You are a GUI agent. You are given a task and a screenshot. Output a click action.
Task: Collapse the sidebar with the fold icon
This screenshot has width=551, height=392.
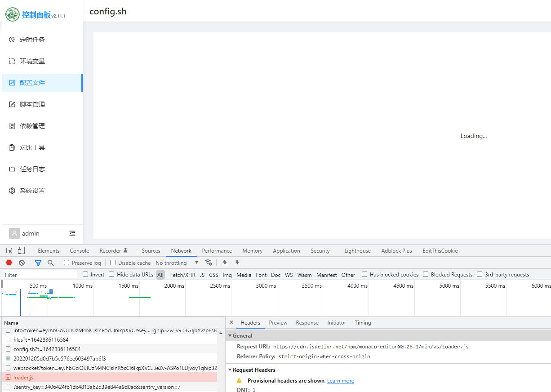pyautogui.click(x=72, y=233)
